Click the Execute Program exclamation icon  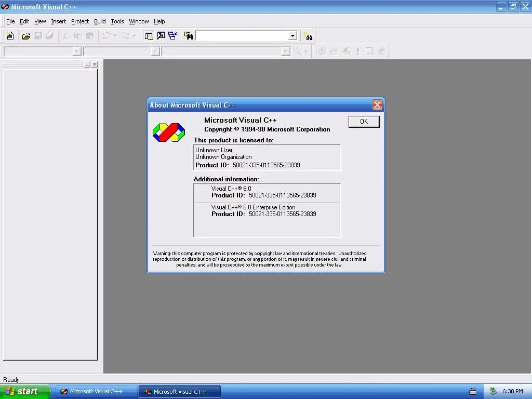(357, 51)
